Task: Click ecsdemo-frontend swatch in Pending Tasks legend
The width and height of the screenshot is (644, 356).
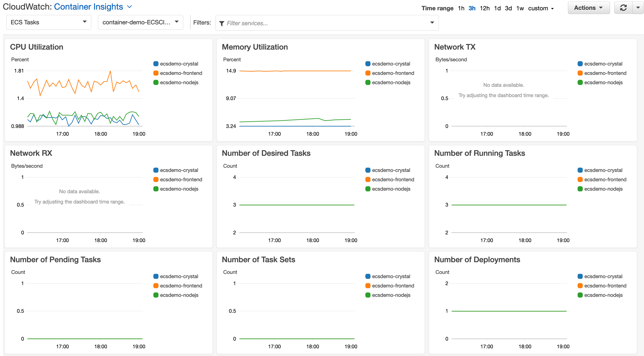Action: click(156, 286)
